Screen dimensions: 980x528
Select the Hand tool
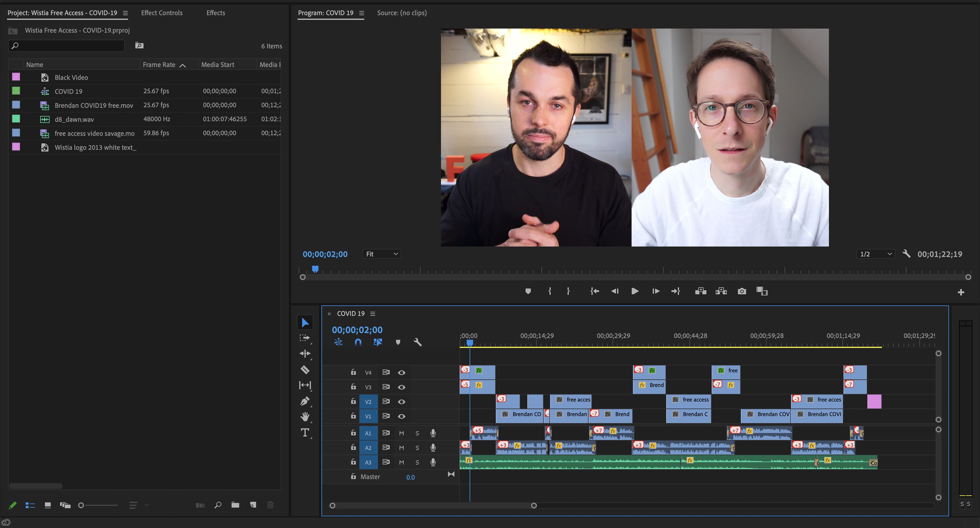click(x=305, y=417)
